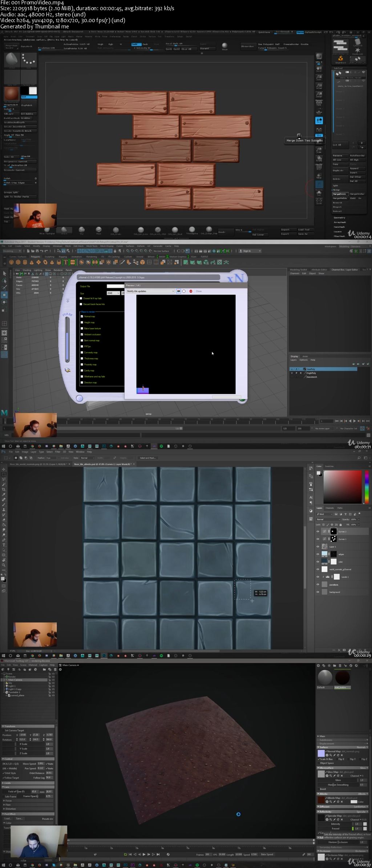
Task: Click xNormal preview save image icon
Action: [178, 291]
